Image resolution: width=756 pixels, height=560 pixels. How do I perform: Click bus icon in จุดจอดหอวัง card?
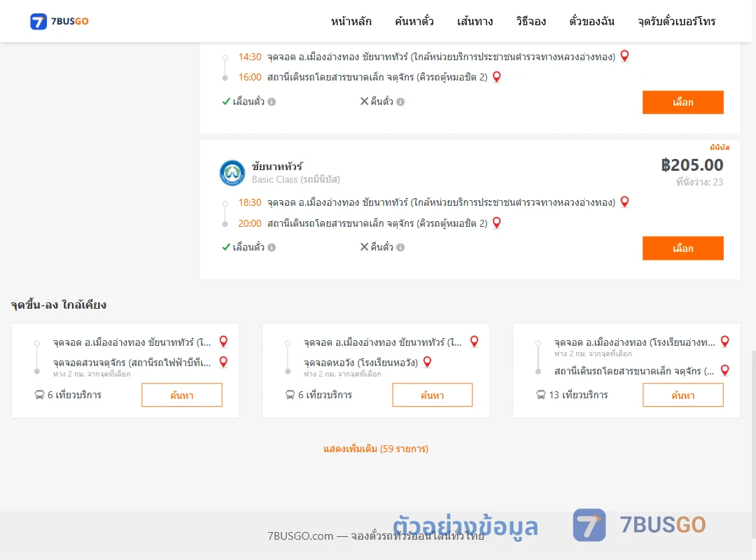coord(290,395)
